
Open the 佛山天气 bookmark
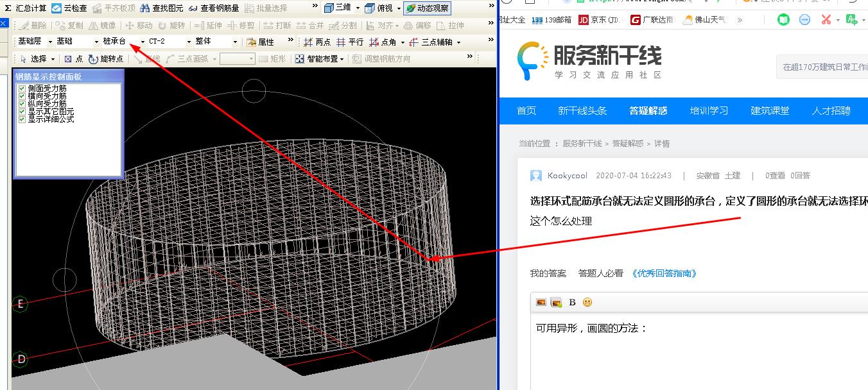(x=705, y=20)
